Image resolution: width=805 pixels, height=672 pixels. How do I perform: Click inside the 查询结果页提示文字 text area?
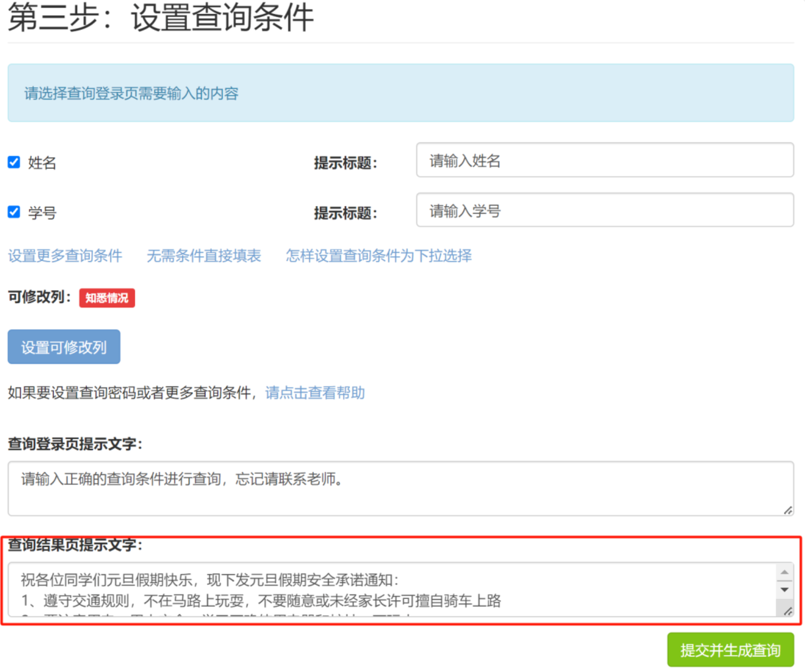(390, 590)
